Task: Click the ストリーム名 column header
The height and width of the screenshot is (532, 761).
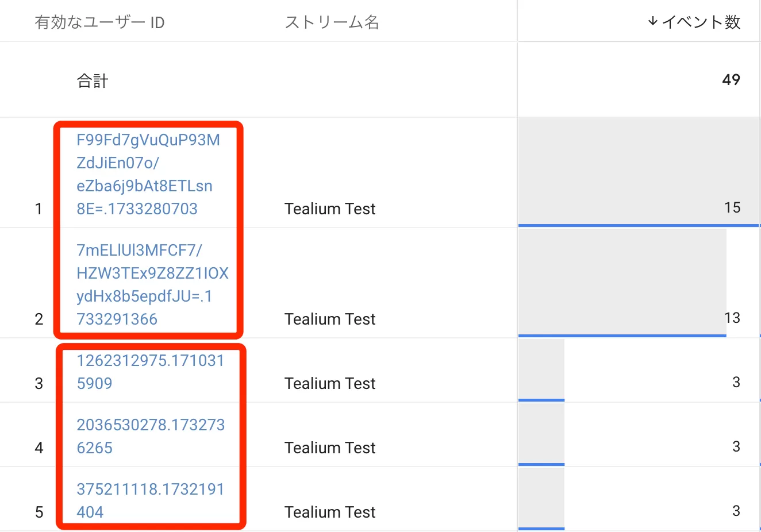Action: (x=332, y=22)
